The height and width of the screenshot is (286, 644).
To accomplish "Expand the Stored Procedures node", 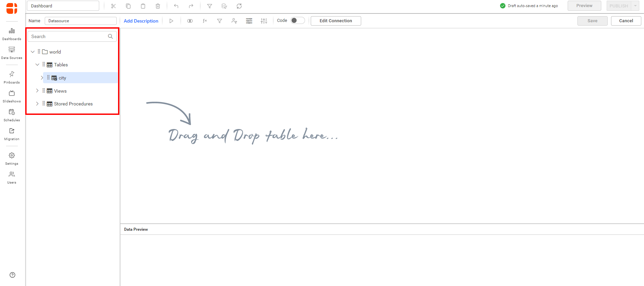I will click(x=37, y=104).
